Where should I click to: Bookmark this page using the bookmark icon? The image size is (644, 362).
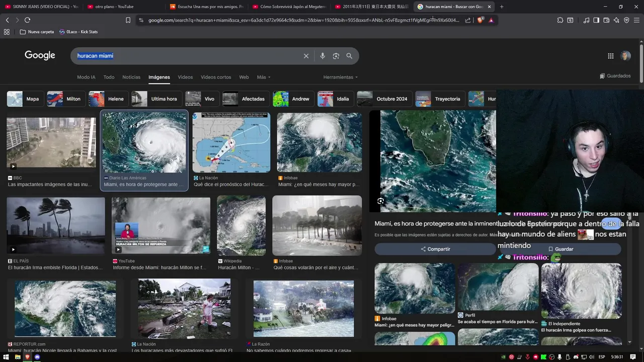(x=128, y=20)
